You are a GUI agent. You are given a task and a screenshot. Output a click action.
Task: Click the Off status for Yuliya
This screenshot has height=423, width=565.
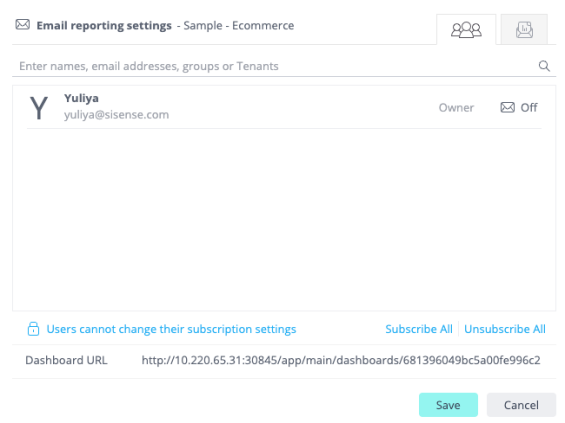click(529, 107)
